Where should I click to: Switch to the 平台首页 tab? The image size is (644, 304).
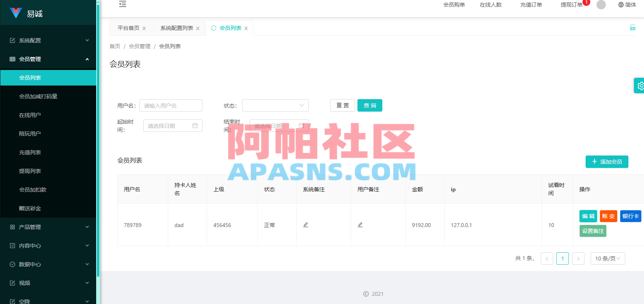click(128, 28)
